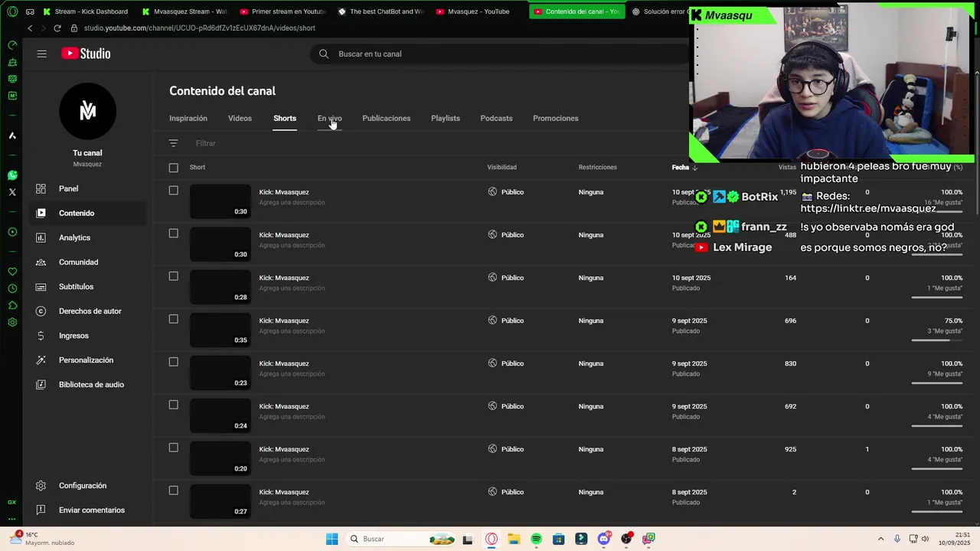Tick the checkbox for the 0:35 short
This screenshot has height=551, width=980.
tap(173, 319)
